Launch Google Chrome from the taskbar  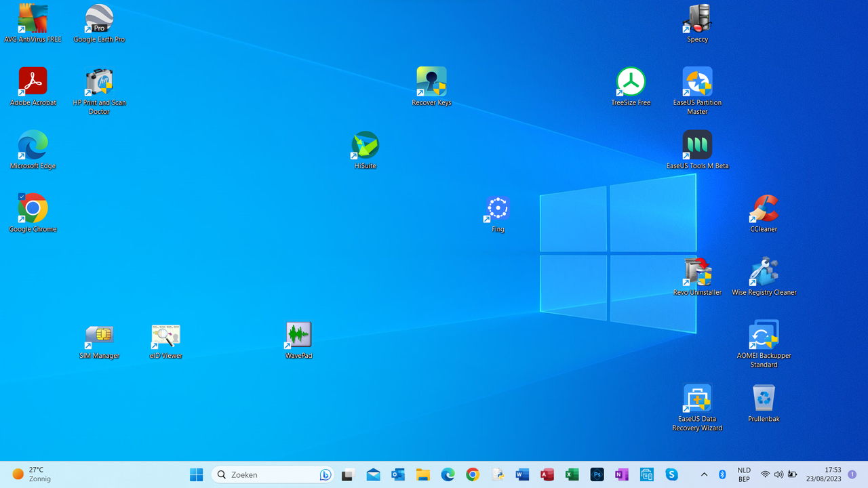[473, 474]
